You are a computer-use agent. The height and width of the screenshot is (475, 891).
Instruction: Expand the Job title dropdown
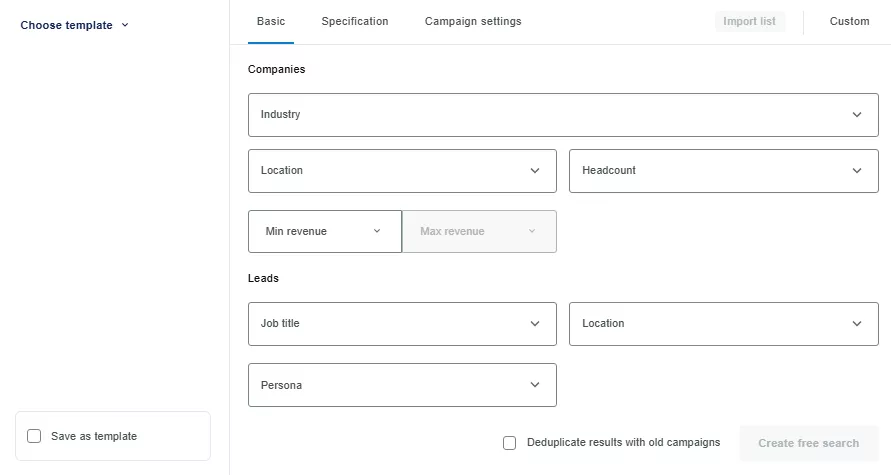[x=402, y=324]
